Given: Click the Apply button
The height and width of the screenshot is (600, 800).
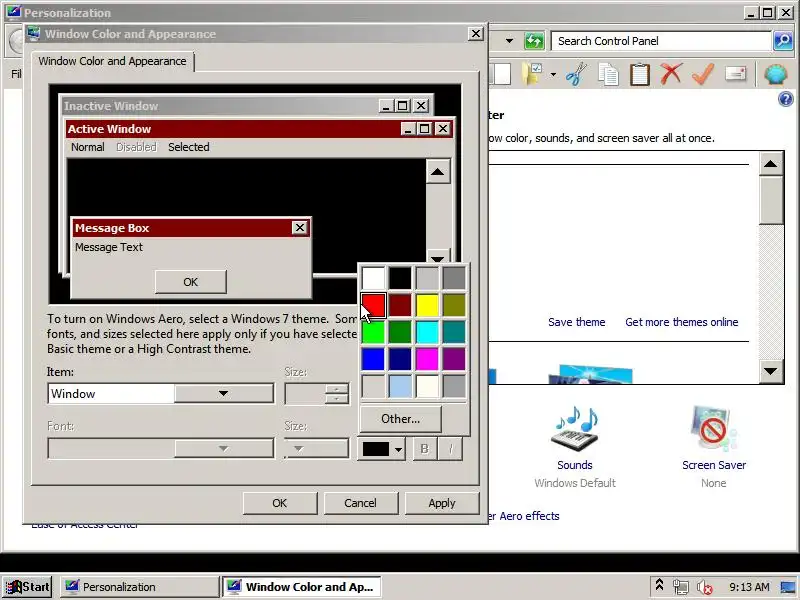Looking at the screenshot, I should point(442,503).
